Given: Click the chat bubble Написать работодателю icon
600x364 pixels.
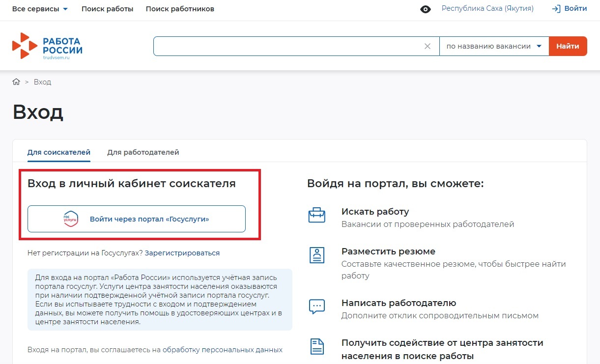Looking at the screenshot, I should 316,306.
